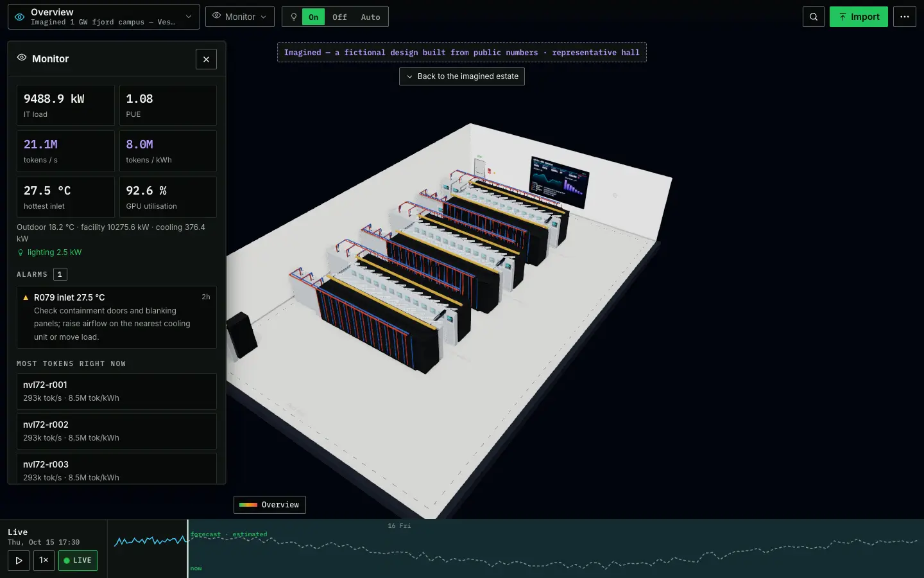Click the 27.5 °C hottest inlet card
Image resolution: width=924 pixels, height=578 pixels.
65,197
